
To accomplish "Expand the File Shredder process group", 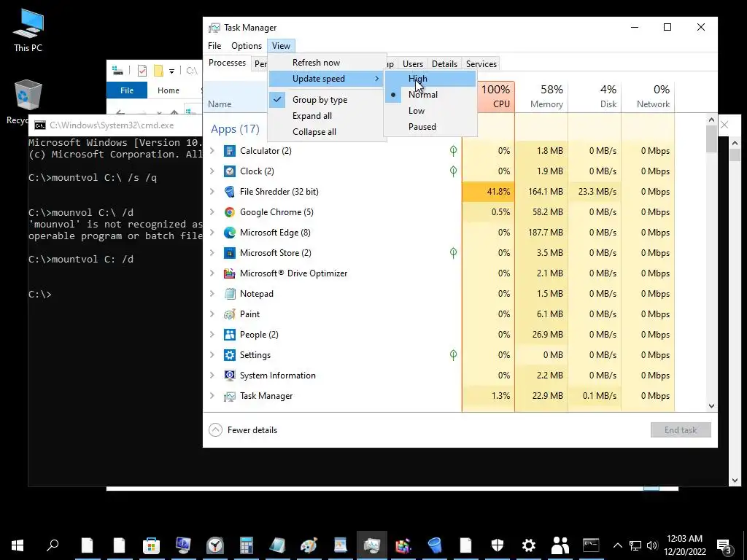I will [x=212, y=192].
